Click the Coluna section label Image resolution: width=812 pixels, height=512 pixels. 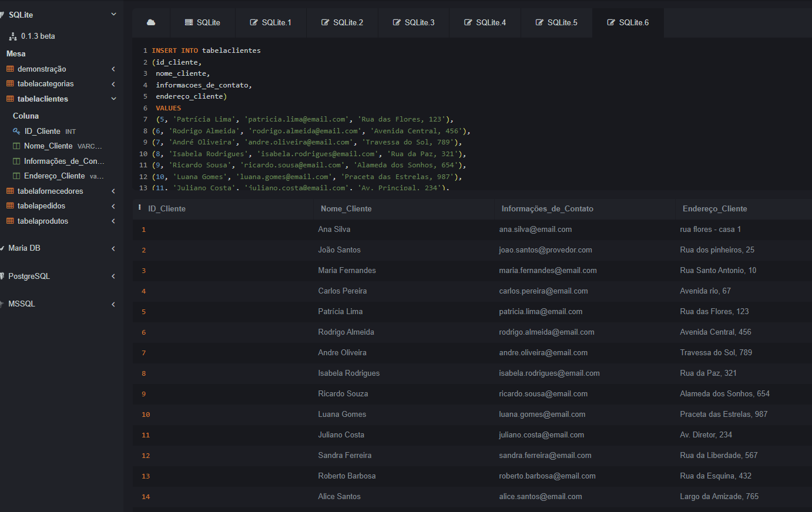(26, 116)
